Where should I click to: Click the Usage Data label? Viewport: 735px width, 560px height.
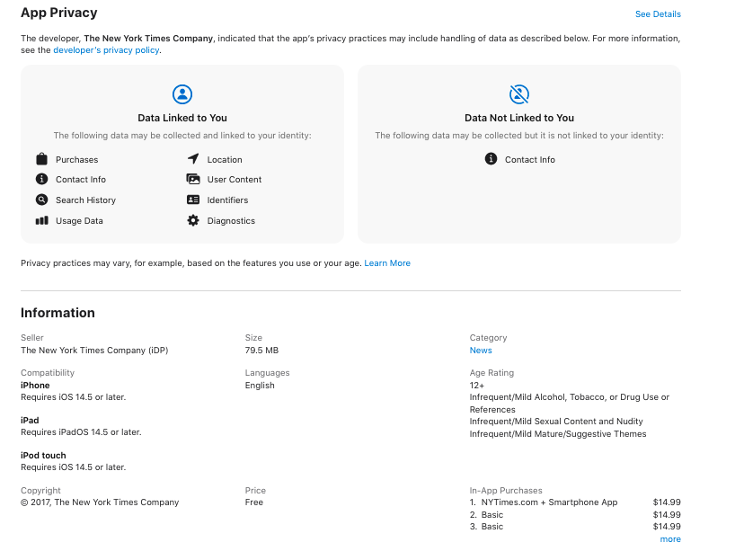pyautogui.click(x=79, y=221)
